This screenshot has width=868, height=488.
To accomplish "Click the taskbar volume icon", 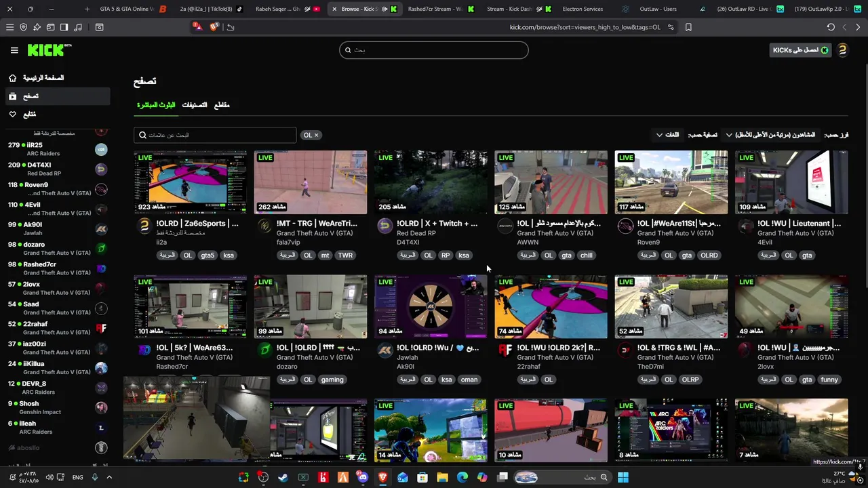I will tap(50, 477).
